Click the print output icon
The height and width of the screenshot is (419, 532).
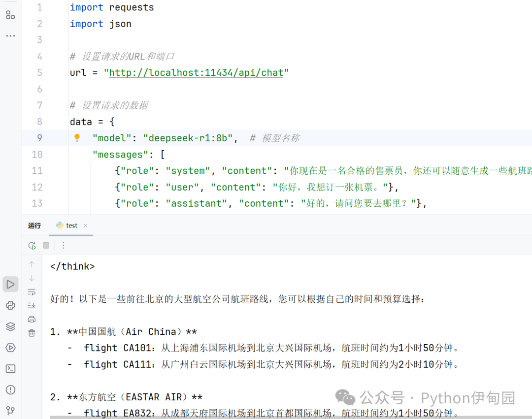click(32, 319)
